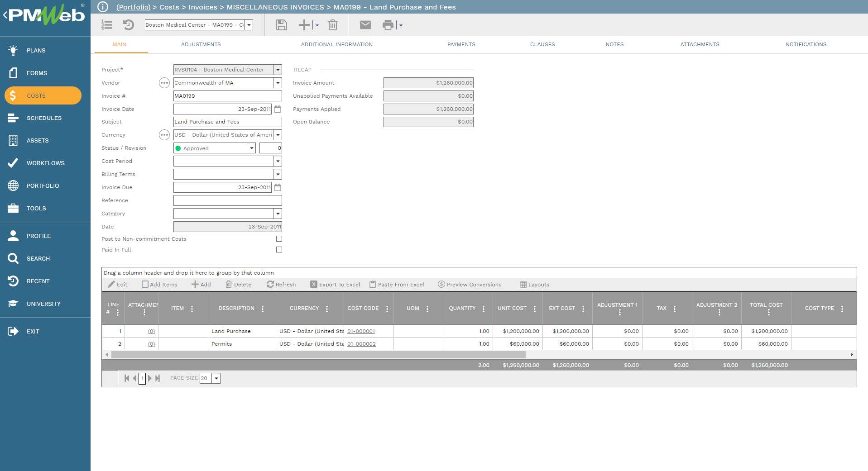
Task: Expand the Vendor dropdown
Action: point(278,83)
